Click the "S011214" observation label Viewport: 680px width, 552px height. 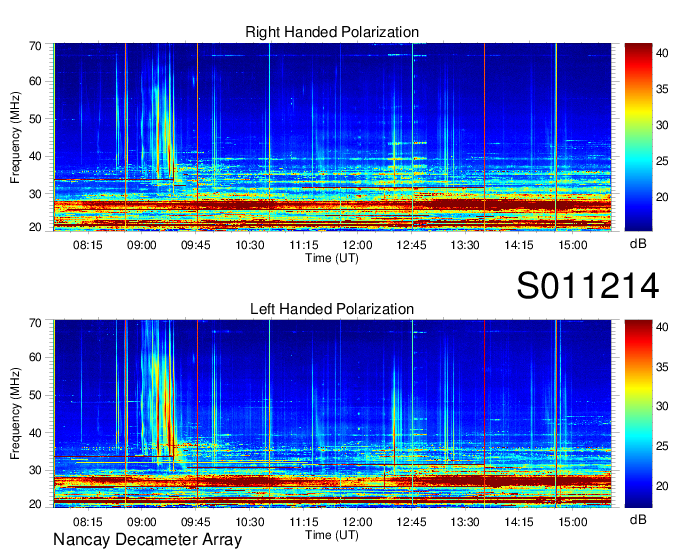click(588, 286)
